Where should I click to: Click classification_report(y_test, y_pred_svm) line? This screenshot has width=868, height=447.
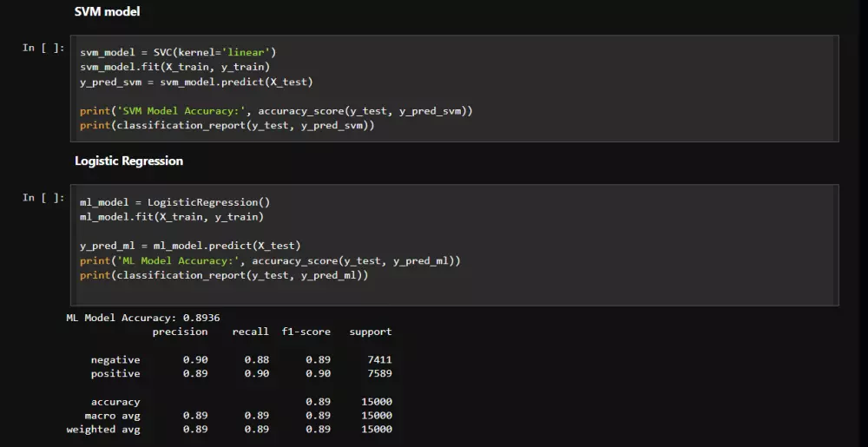coord(227,126)
